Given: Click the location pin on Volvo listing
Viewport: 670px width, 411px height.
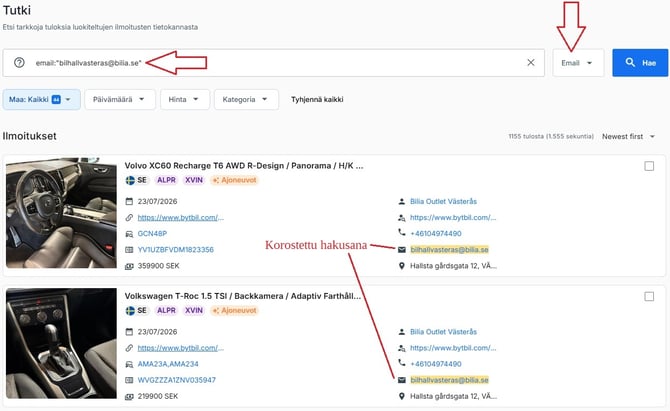Looking at the screenshot, I should (x=402, y=266).
